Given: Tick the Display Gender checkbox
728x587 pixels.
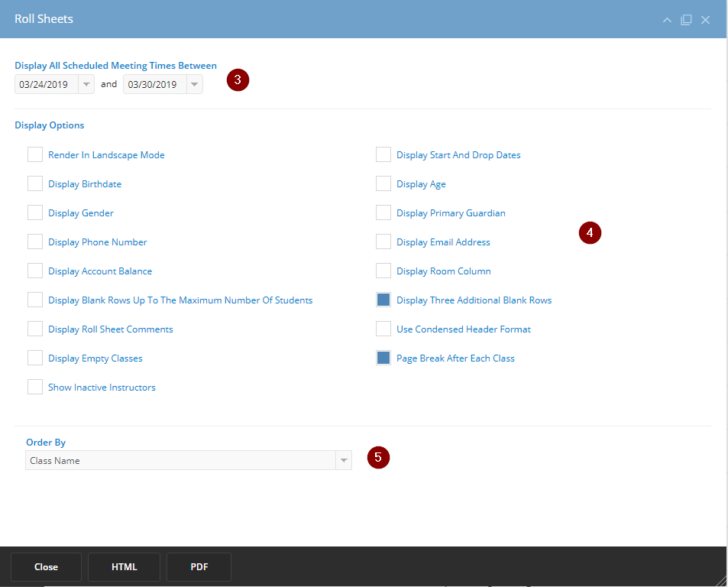Looking at the screenshot, I should (x=35, y=212).
